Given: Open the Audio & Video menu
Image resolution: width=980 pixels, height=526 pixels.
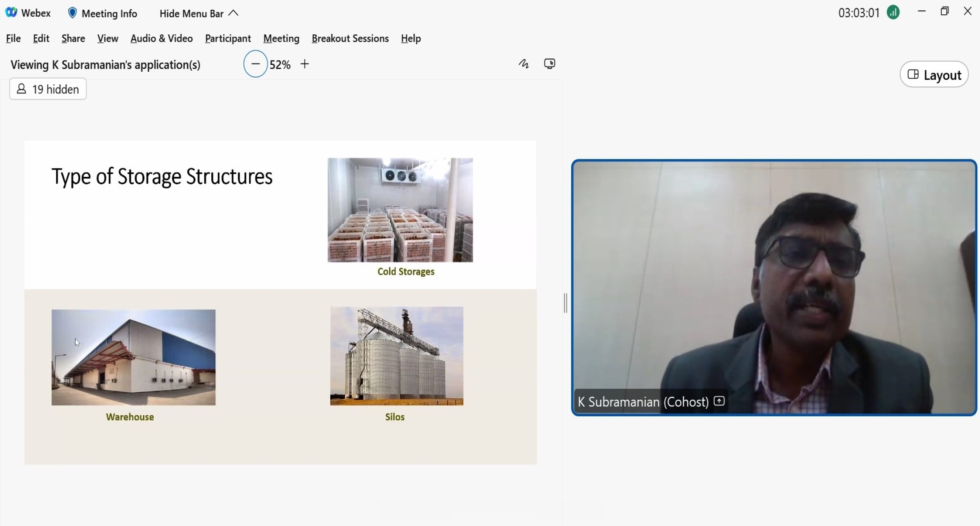Looking at the screenshot, I should 161,38.
